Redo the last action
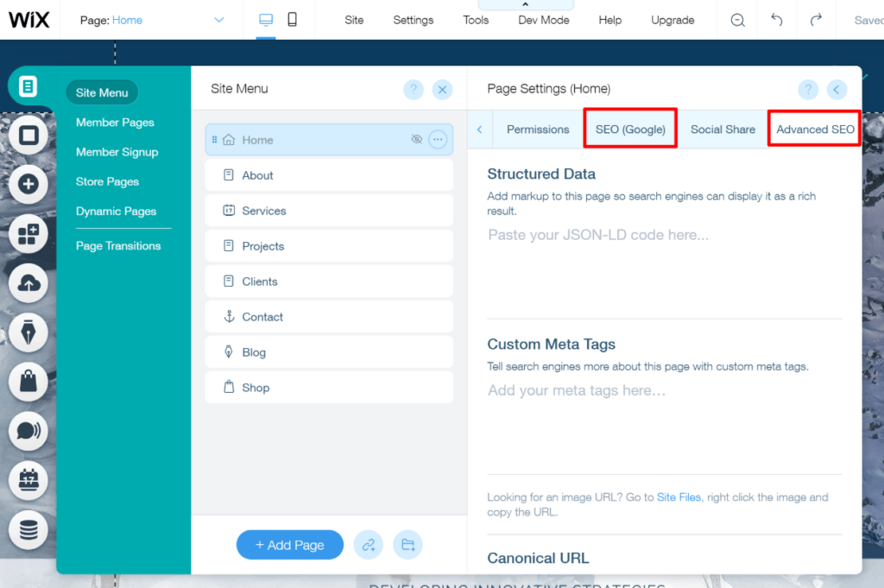Image resolution: width=884 pixels, height=588 pixels. coord(816,21)
